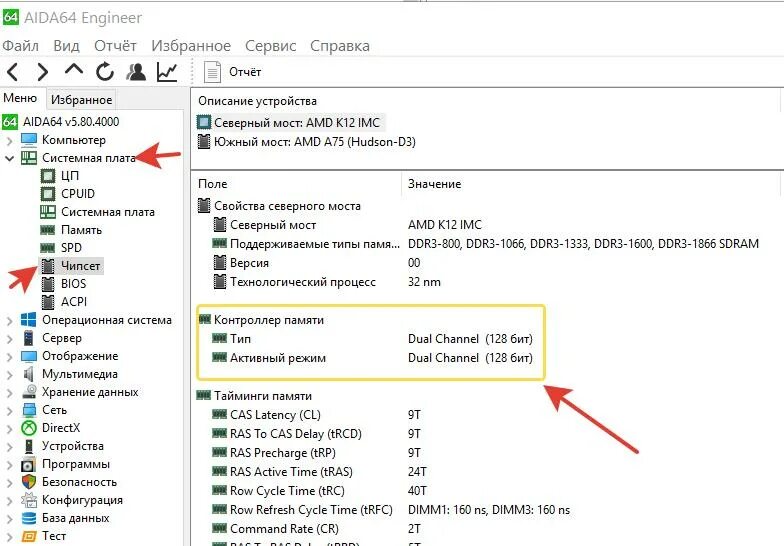Viewport: 784px width, 546px height.
Task: Click the Хранение данных disk icon
Action: 30,392
